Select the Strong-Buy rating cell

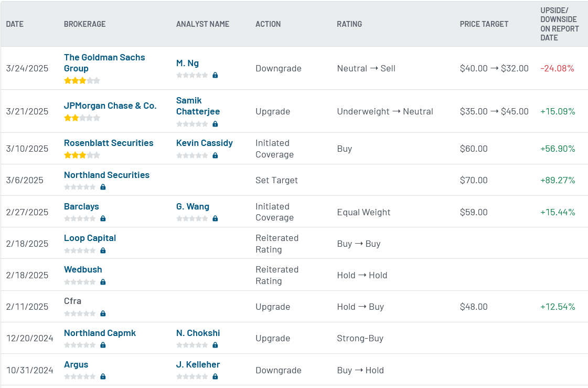pos(360,338)
